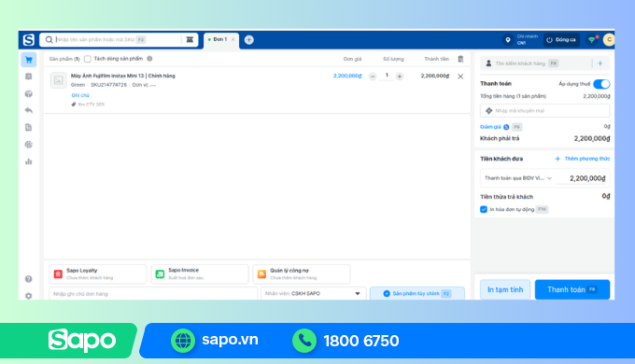Add new order tab with plus icon

click(x=249, y=40)
